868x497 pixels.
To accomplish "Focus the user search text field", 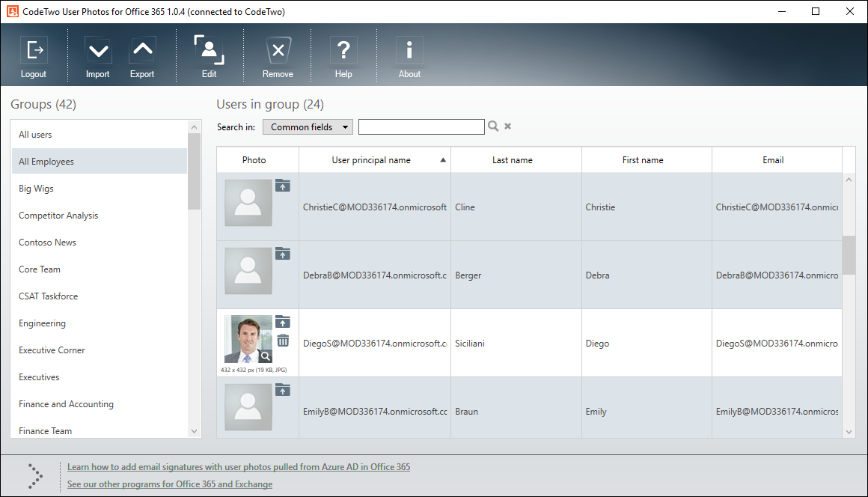I will tap(421, 126).
